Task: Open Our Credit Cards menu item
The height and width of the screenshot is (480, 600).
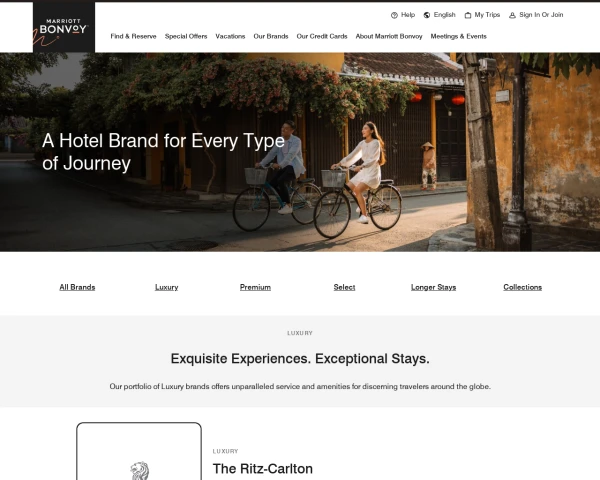Action: click(x=322, y=36)
